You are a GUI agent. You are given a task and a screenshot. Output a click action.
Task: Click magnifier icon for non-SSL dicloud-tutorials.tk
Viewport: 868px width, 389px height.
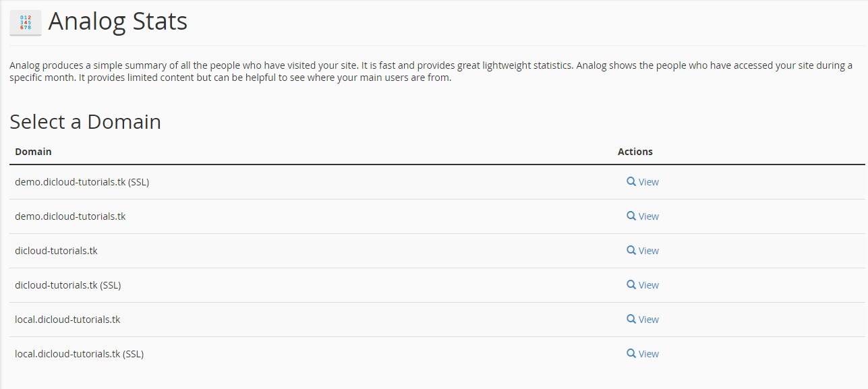(631, 250)
